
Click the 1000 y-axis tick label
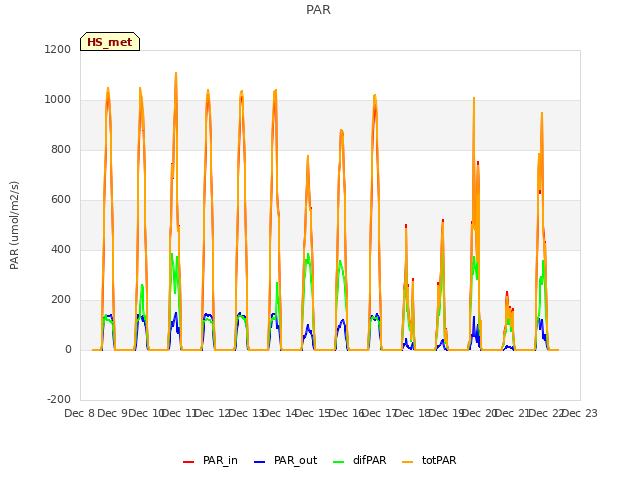(x=58, y=99)
